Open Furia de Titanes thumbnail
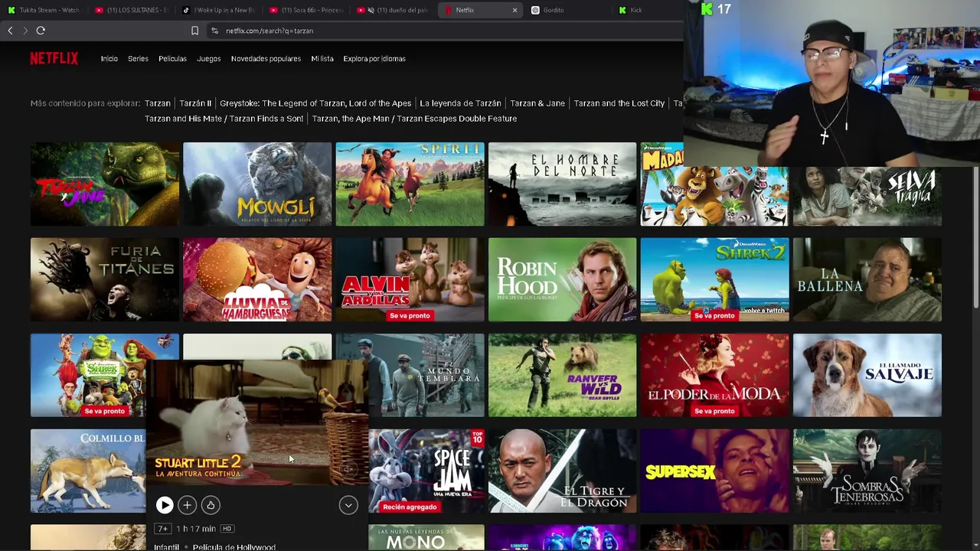 pos(105,280)
